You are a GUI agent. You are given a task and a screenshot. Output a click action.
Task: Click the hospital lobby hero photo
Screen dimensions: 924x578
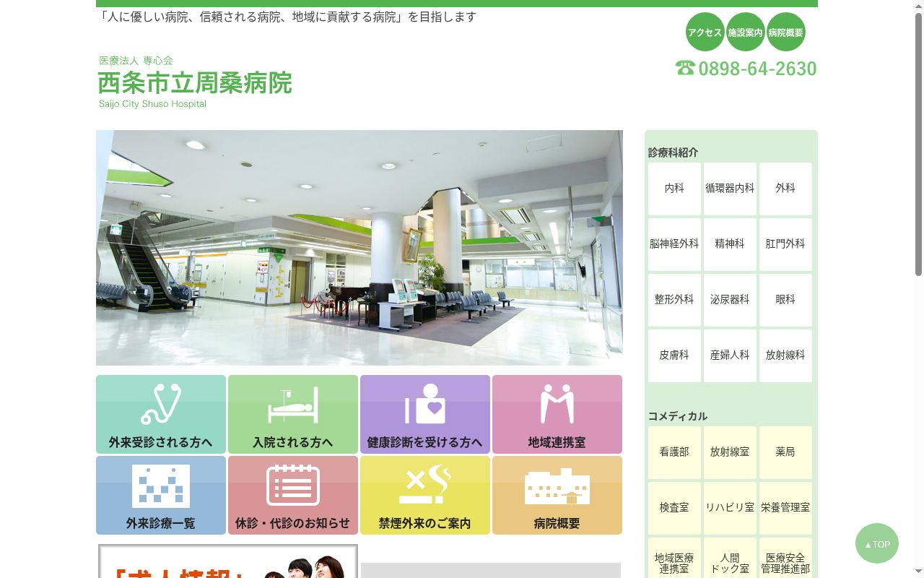click(x=359, y=248)
